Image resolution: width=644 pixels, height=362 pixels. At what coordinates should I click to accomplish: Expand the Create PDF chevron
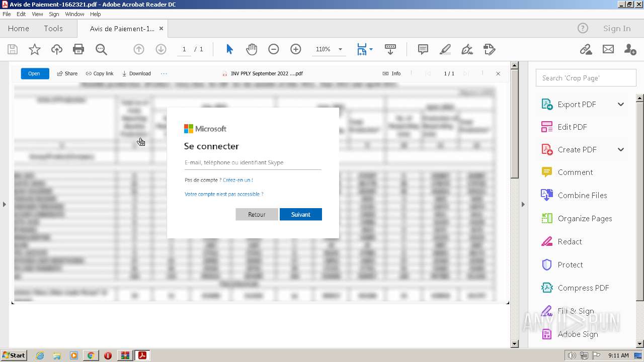(621, 149)
